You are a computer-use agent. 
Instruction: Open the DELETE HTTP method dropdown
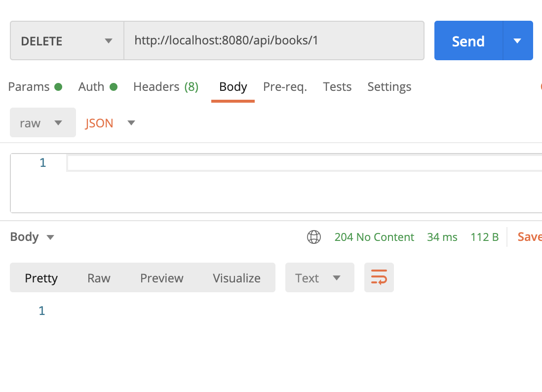click(67, 41)
